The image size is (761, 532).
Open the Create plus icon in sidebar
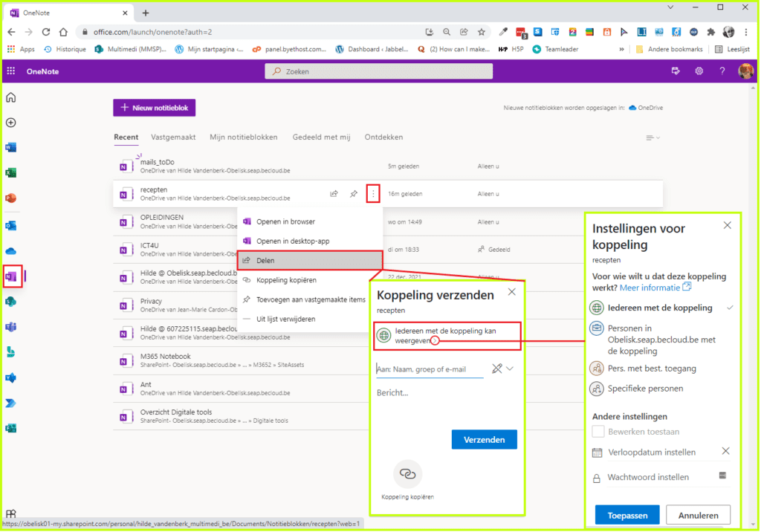click(x=10, y=123)
